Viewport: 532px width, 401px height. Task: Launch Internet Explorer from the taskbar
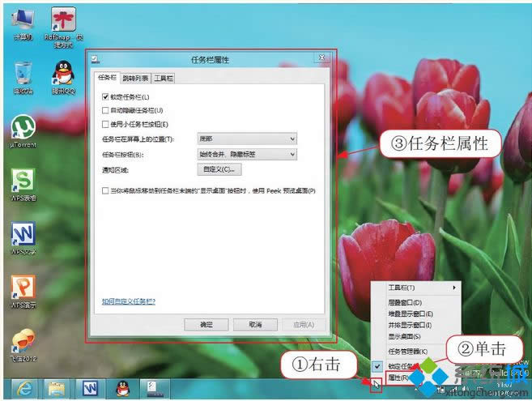24,388
